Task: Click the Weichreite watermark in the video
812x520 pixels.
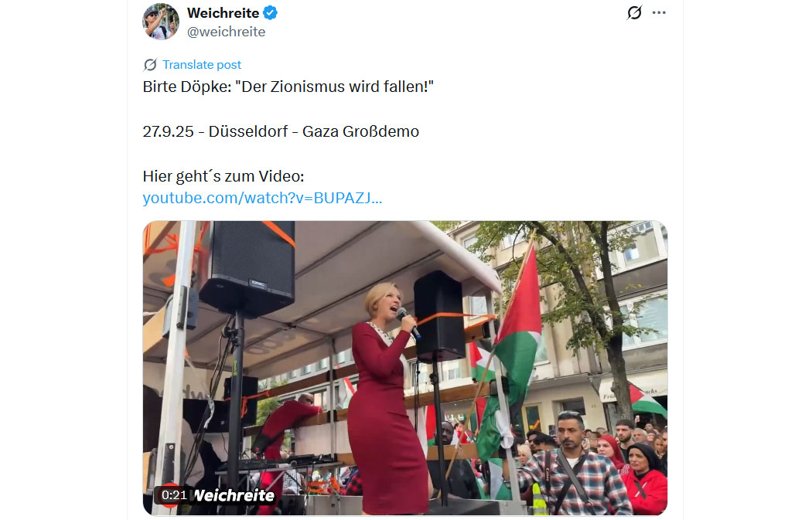Action: (234, 495)
